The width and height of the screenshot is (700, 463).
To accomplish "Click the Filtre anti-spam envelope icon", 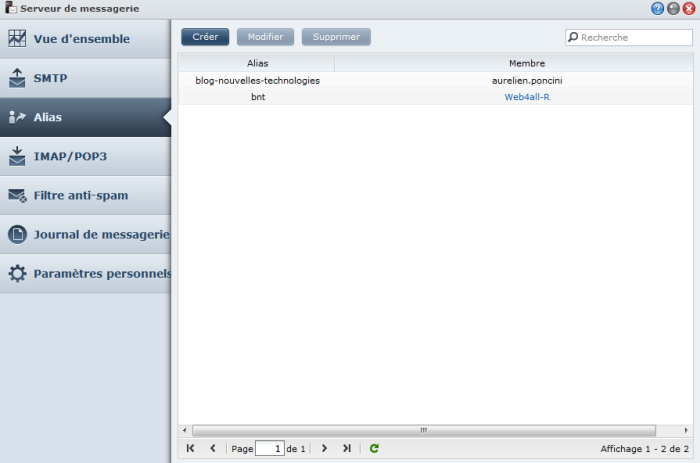I will click(17, 196).
